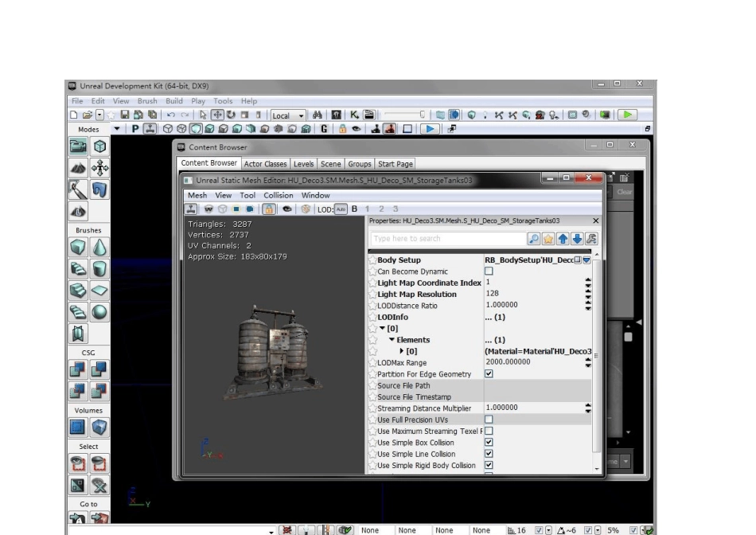Open the search binoculars in main toolbar

[x=317, y=115]
